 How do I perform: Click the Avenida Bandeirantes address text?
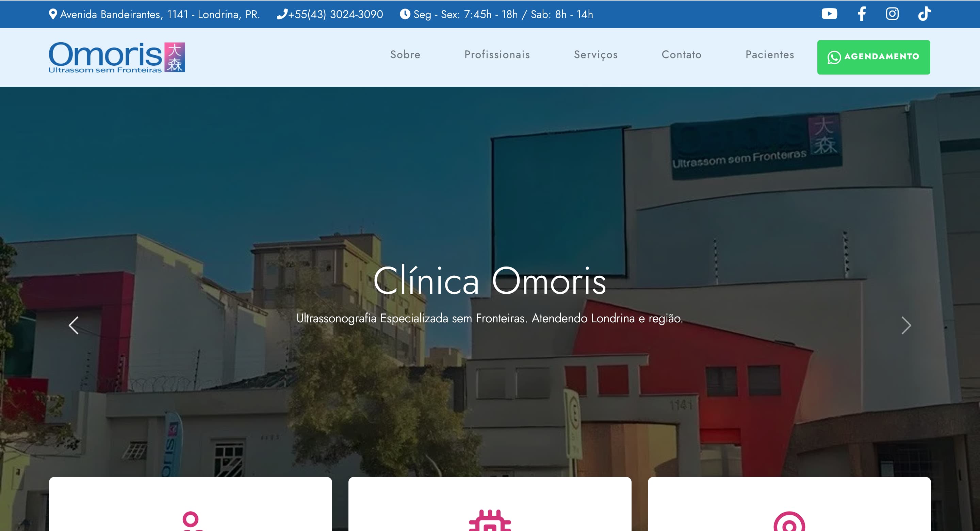(160, 14)
